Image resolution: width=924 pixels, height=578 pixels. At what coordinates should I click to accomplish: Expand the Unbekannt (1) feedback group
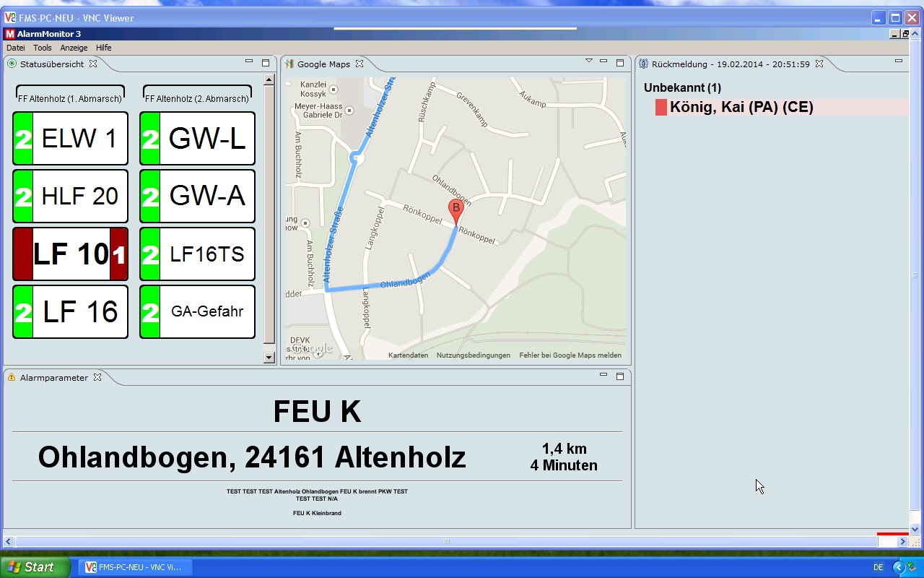point(682,88)
